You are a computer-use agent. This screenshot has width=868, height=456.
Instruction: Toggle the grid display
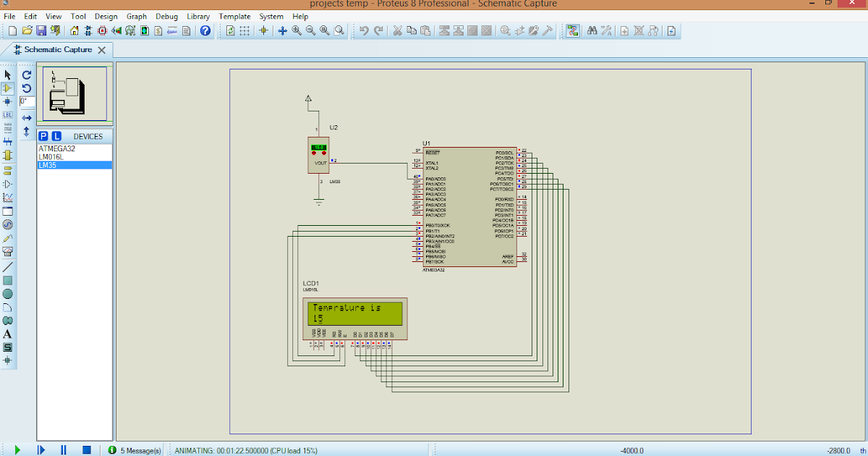(x=245, y=30)
